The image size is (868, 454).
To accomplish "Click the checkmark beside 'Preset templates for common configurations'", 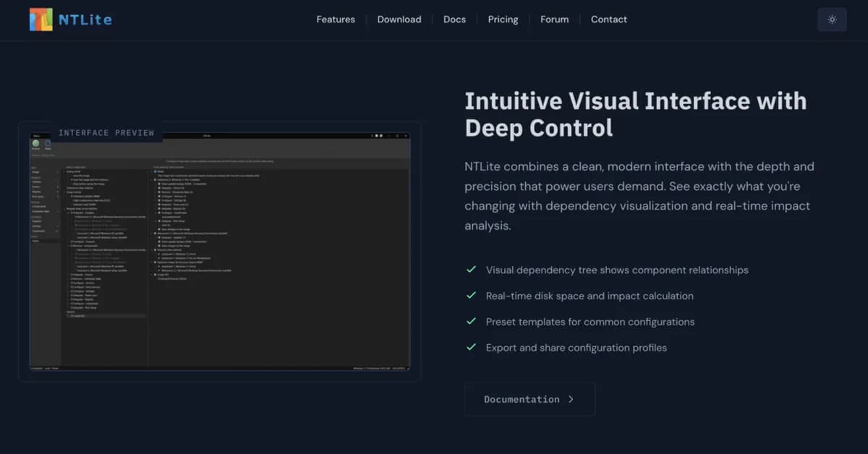I will (x=472, y=321).
